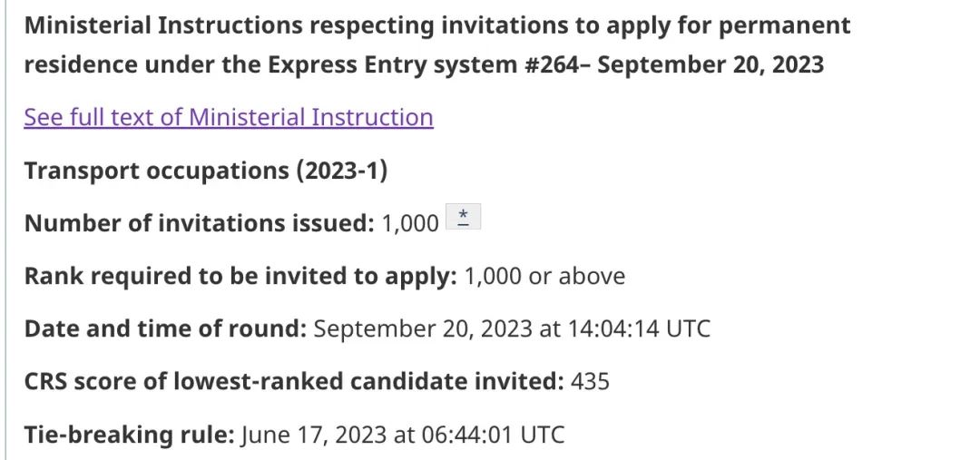Click the tie-breaking date June 17, 2023
The image size is (980, 460).
(314, 434)
